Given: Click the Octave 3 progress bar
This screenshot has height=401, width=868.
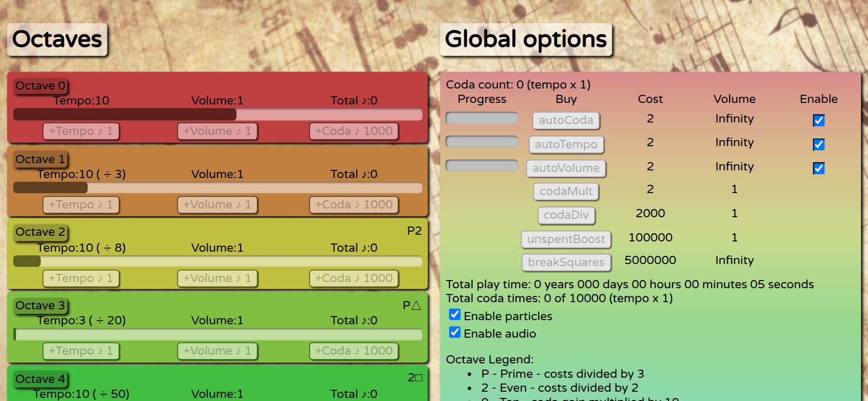Looking at the screenshot, I should pos(218,335).
